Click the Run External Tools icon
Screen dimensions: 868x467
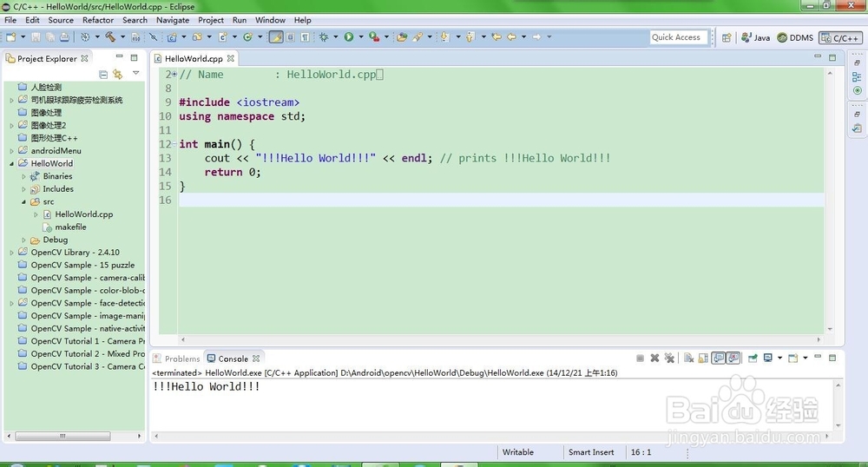point(375,37)
